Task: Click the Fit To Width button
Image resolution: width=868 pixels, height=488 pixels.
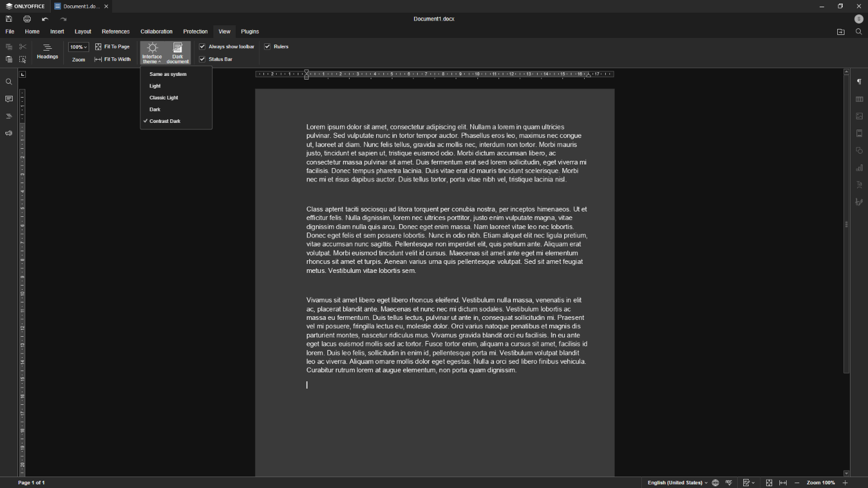Action: tap(113, 59)
